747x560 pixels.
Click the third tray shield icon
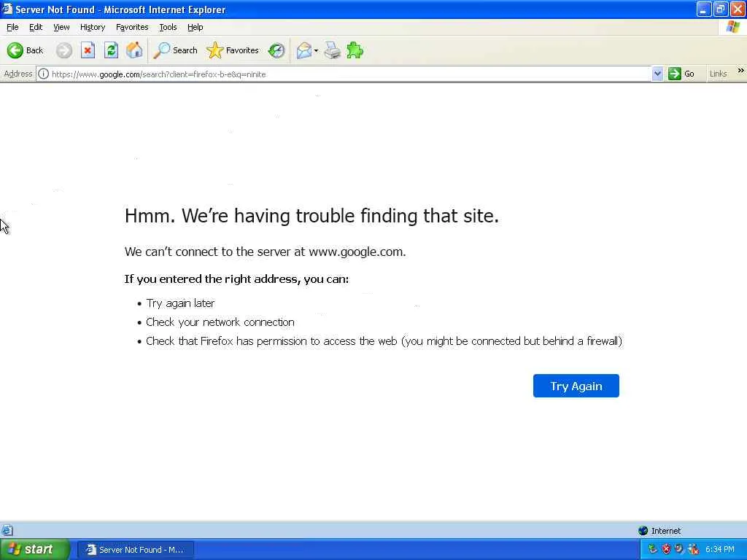pos(679,549)
